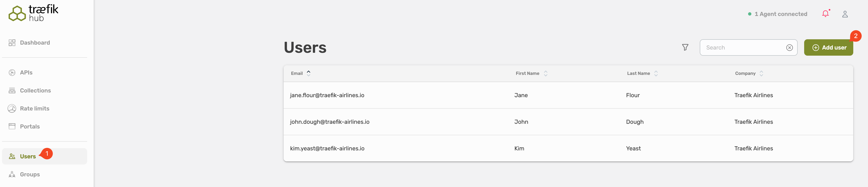Open the Collections panel

point(35,90)
